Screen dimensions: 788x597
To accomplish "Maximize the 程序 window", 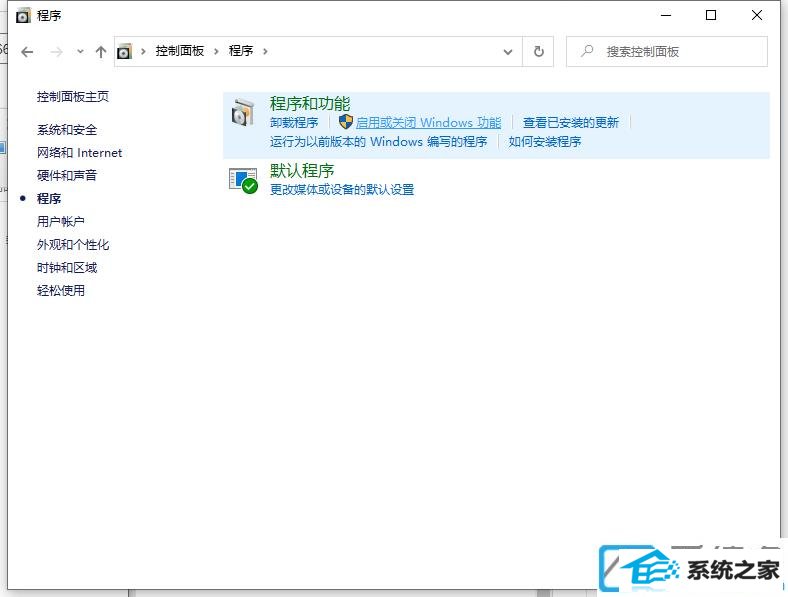I will [x=711, y=16].
